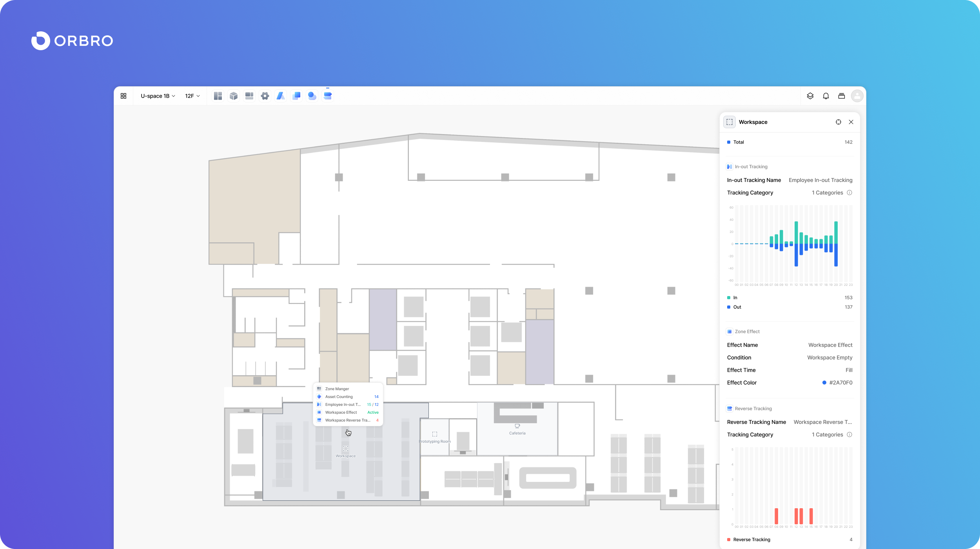Click the locate target icon in Workspace panel
The width and height of the screenshot is (980, 549).
pos(838,122)
